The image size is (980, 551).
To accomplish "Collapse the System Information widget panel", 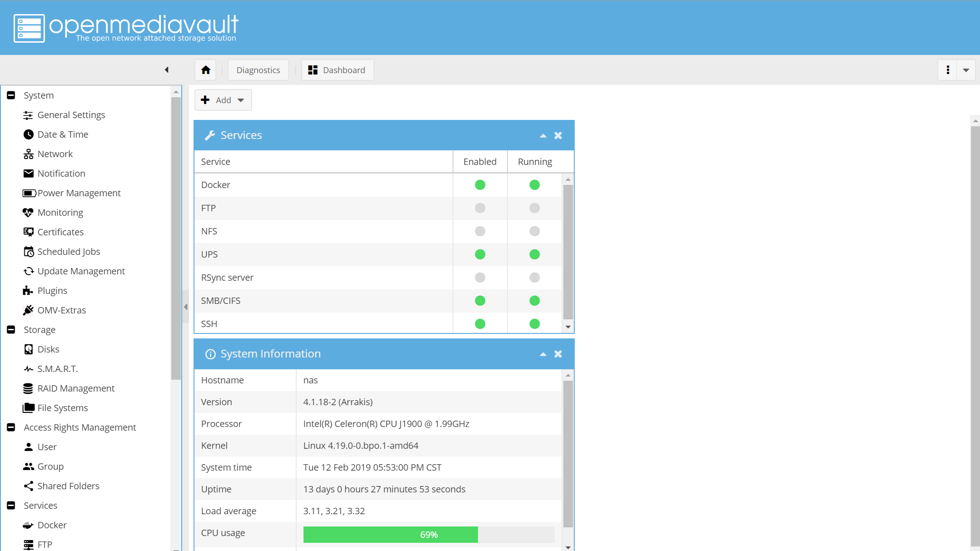I will point(543,354).
